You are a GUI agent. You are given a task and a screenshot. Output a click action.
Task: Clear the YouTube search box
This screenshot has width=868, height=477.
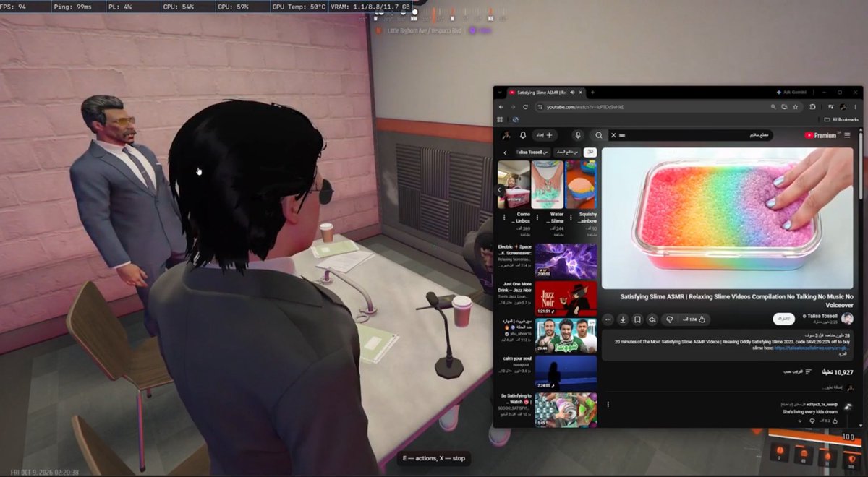[x=613, y=135]
